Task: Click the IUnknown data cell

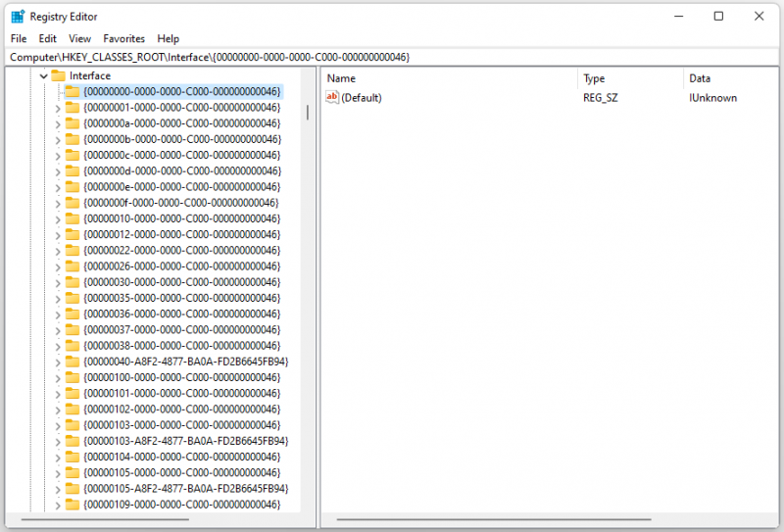Action: (712, 98)
